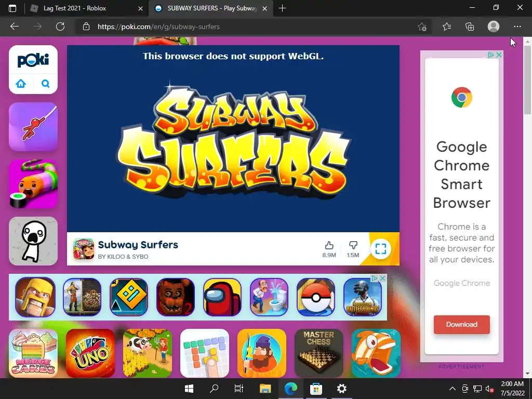Open the PUBG Battlegrounds ad icon
Screen dimensions: 532x399
pyautogui.click(x=362, y=297)
